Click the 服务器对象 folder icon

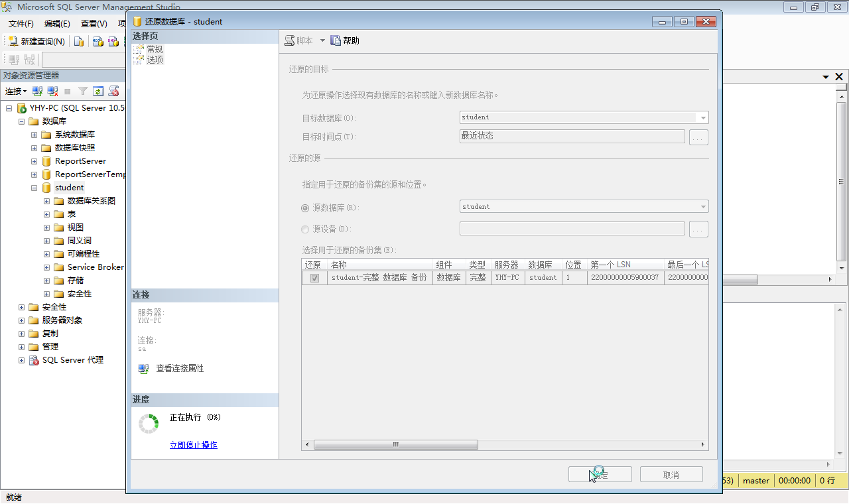tap(34, 320)
